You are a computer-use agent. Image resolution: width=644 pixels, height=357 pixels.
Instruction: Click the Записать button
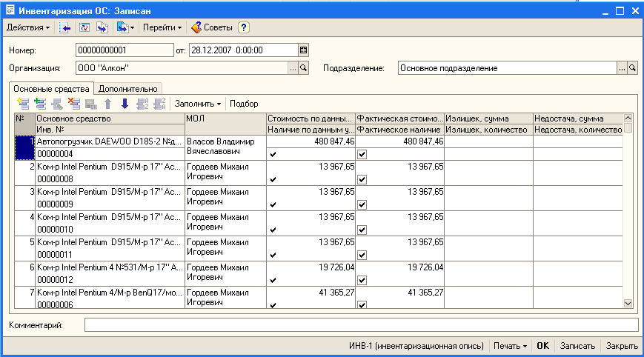(x=577, y=346)
